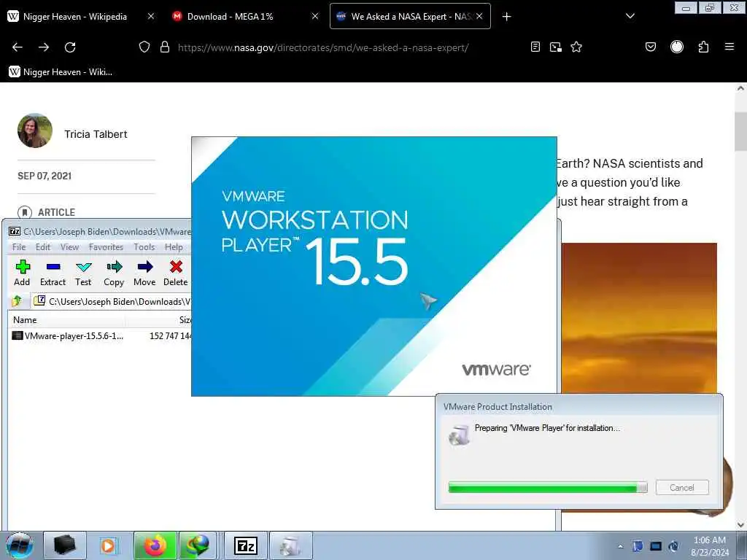Viewport: 747px width, 560px height.
Task: Click the 7-Zip Add button
Action: (22, 273)
